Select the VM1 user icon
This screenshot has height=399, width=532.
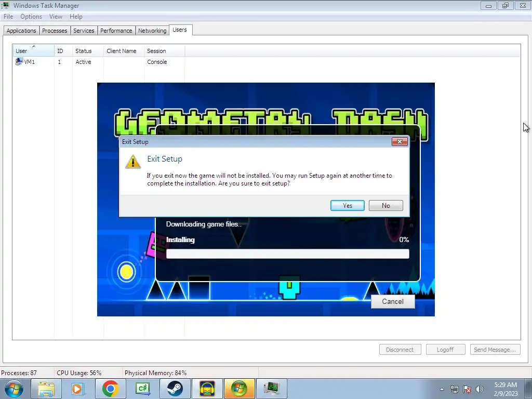[x=19, y=61]
